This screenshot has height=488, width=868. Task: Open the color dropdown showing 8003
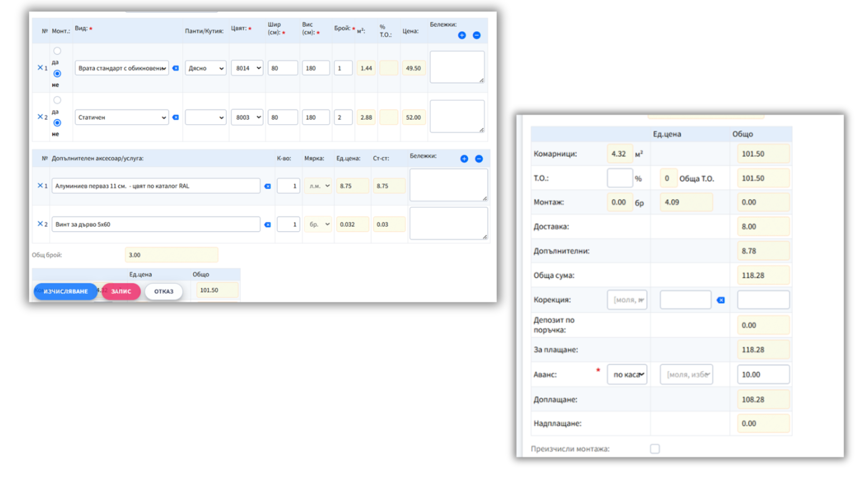247,117
